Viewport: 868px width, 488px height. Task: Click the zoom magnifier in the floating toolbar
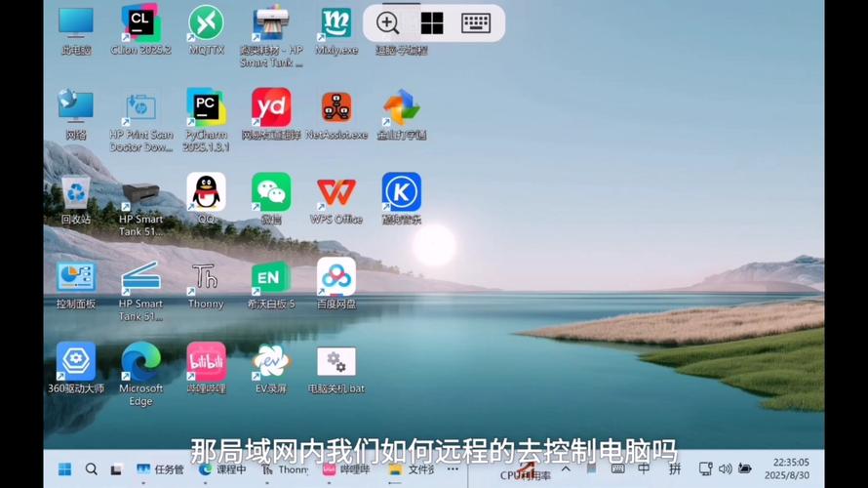388,23
